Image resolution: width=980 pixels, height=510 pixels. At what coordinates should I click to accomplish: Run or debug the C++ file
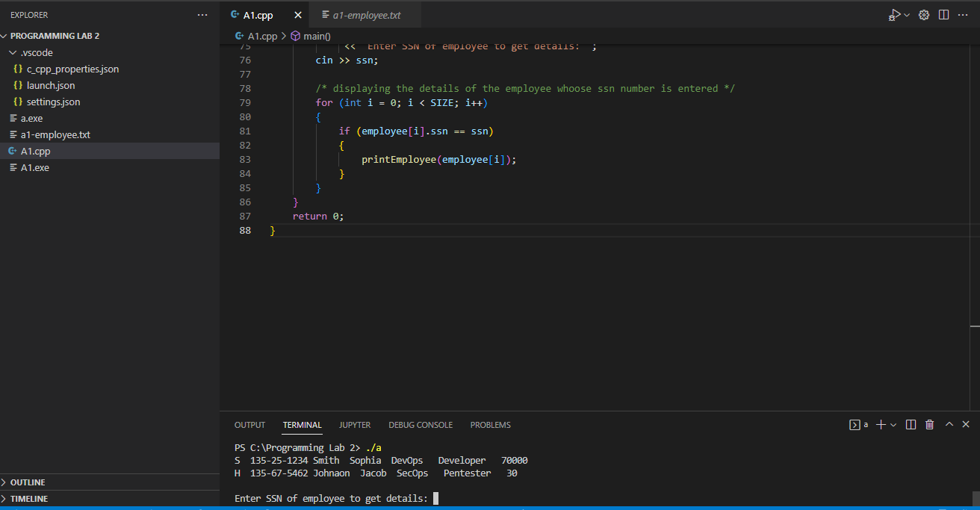click(x=894, y=15)
